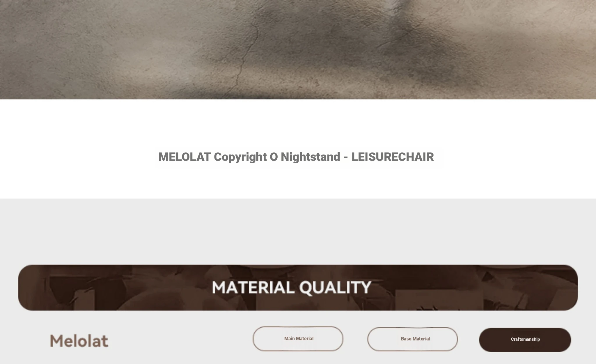This screenshot has width=596, height=364.
Task: Click the O symbol after Copyright
Action: pyautogui.click(x=274, y=157)
